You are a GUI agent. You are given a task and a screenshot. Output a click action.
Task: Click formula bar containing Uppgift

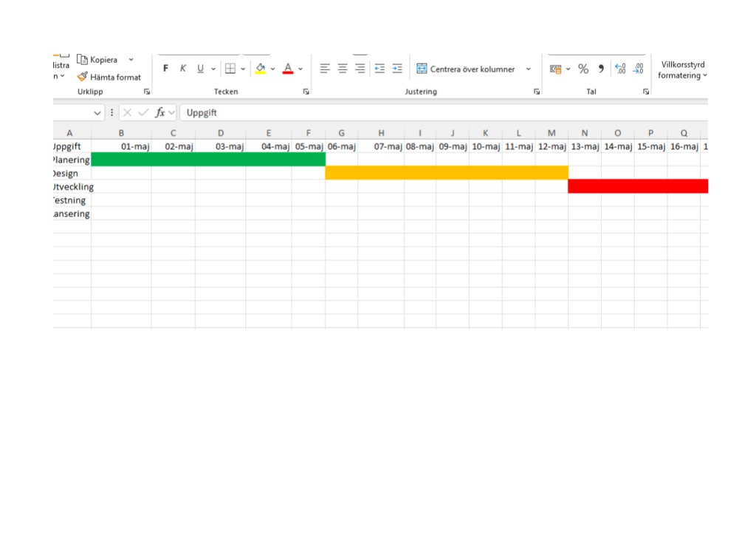(444, 112)
